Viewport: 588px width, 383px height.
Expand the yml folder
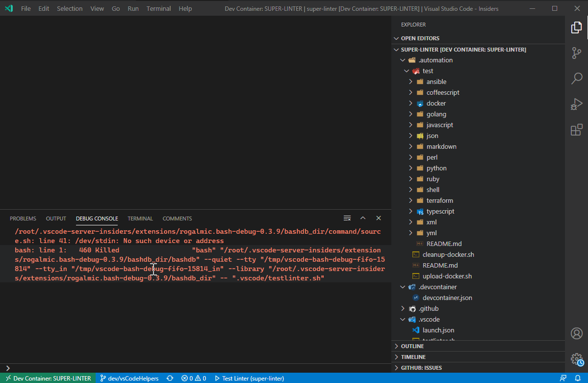[x=478, y=233]
